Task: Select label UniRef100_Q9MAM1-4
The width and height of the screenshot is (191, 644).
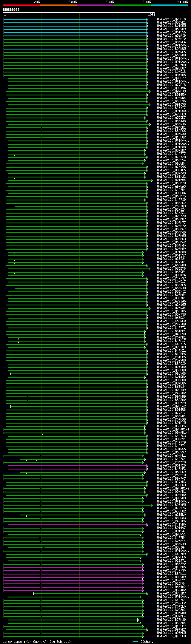Action: pyautogui.click(x=173, y=433)
